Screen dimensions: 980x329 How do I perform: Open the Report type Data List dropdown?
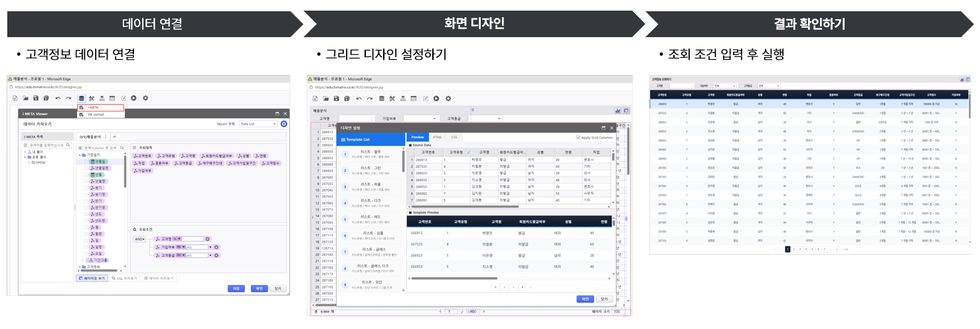click(258, 123)
